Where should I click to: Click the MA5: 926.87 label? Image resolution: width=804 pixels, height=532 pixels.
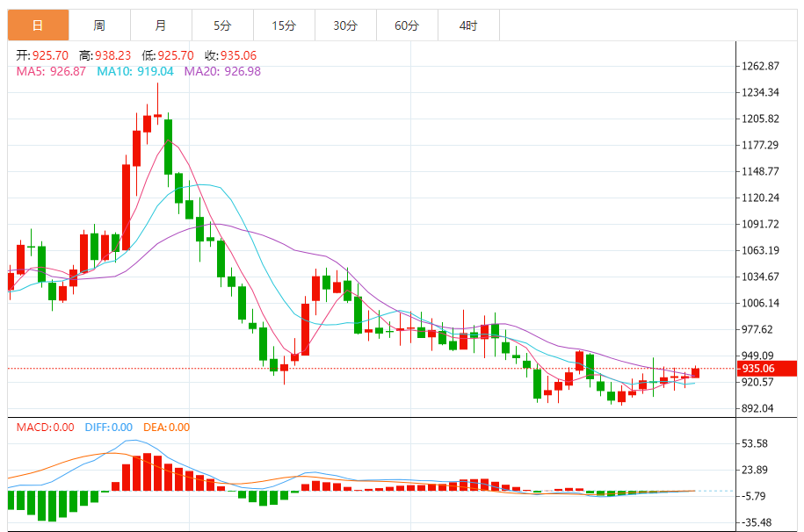click(x=51, y=71)
